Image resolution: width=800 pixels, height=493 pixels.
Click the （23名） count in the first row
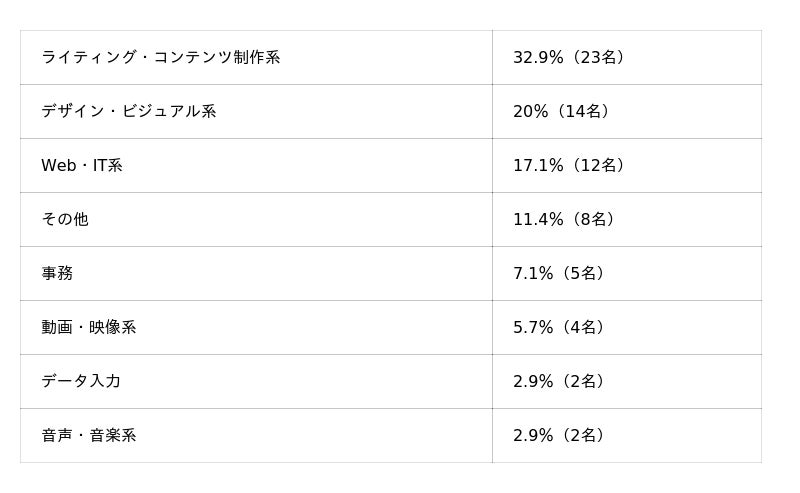pyautogui.click(x=599, y=58)
